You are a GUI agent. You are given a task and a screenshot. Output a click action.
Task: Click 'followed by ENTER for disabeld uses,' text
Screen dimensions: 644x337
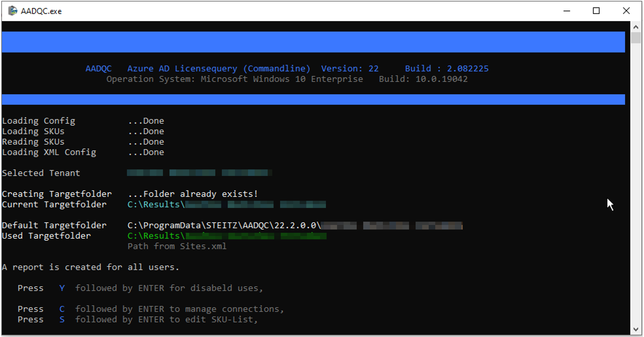(169, 288)
